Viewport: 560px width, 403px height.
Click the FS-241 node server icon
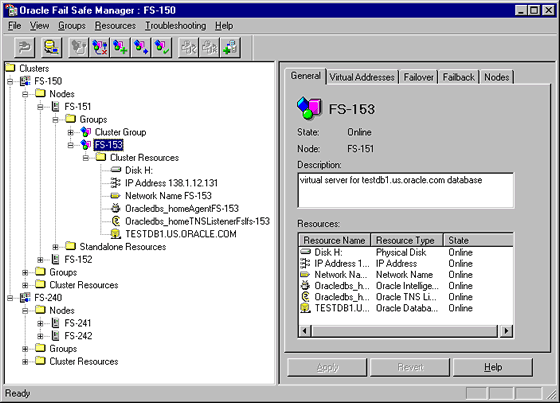coord(55,323)
